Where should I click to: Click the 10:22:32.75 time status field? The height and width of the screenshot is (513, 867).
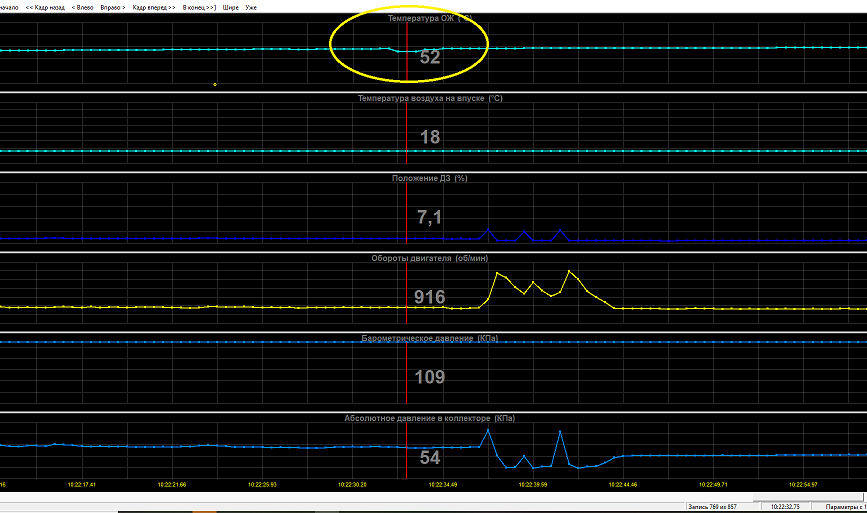click(785, 506)
